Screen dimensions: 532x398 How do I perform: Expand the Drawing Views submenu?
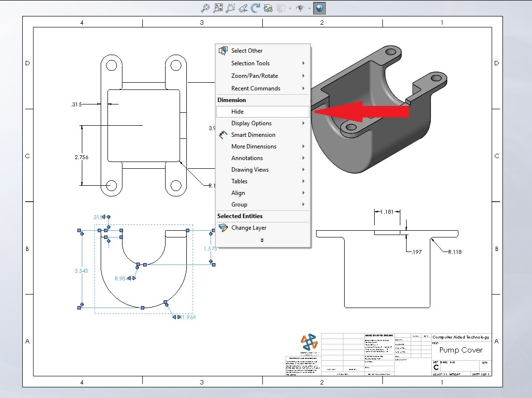pos(249,170)
